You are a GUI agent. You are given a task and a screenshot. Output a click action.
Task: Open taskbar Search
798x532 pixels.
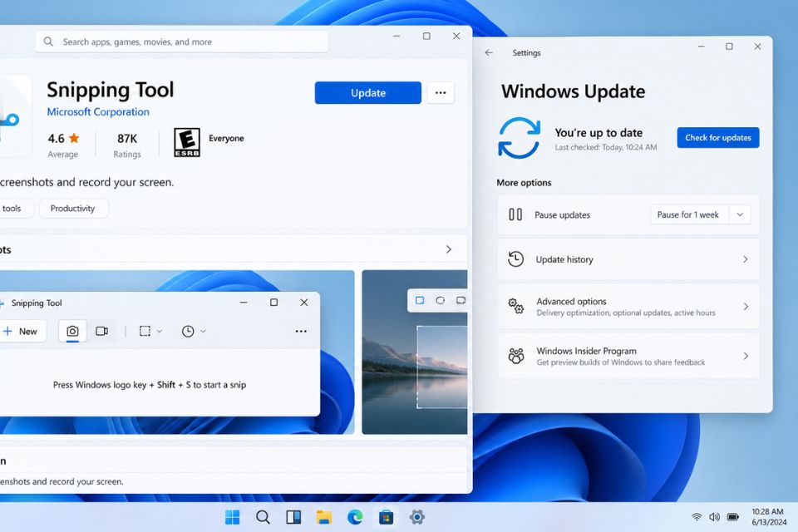coord(264,517)
